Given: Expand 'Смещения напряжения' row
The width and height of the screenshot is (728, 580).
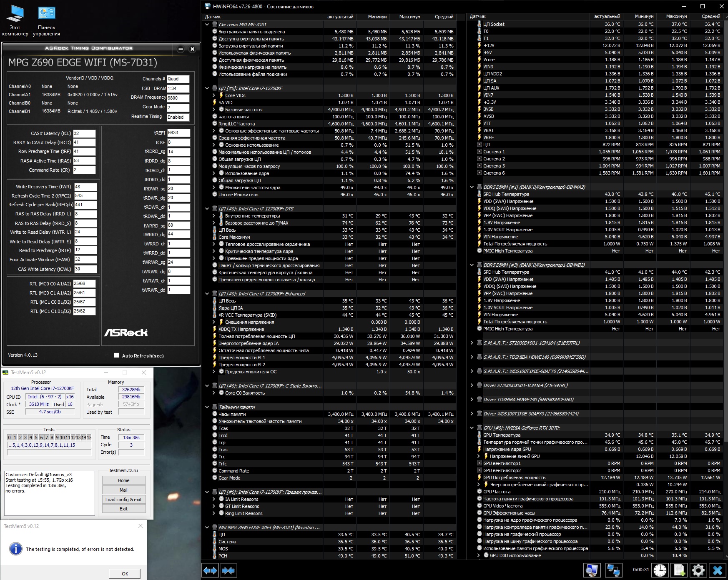Looking at the screenshot, I should point(214,322).
